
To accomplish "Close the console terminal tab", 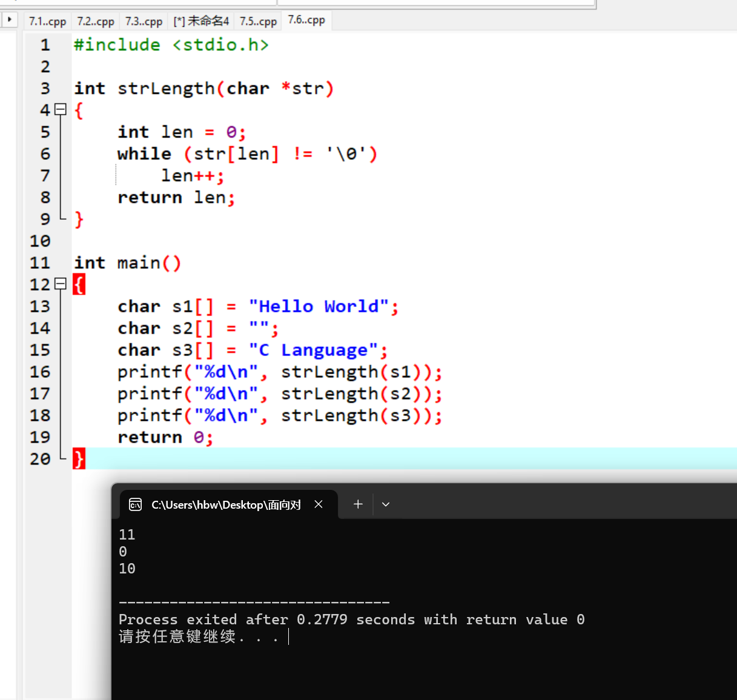I will point(319,504).
